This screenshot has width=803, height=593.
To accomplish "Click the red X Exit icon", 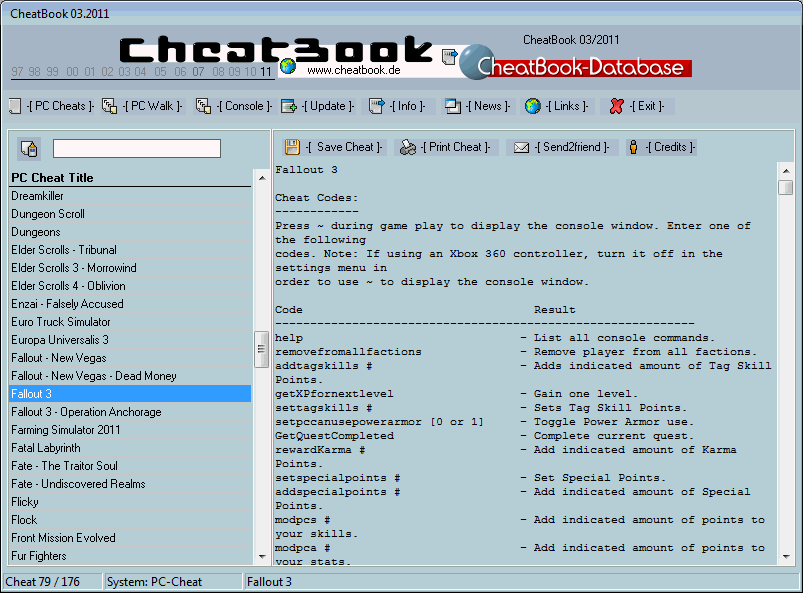I will [617, 106].
